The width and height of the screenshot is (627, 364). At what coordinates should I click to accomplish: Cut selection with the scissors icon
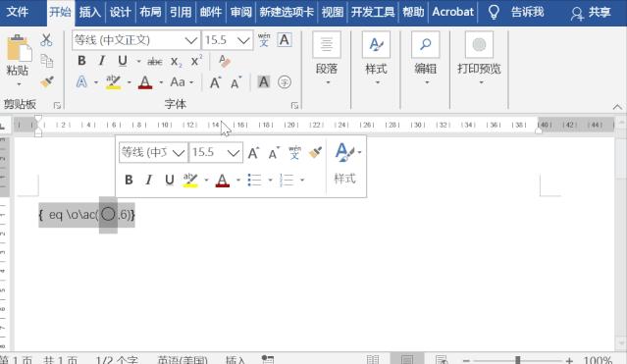46,40
